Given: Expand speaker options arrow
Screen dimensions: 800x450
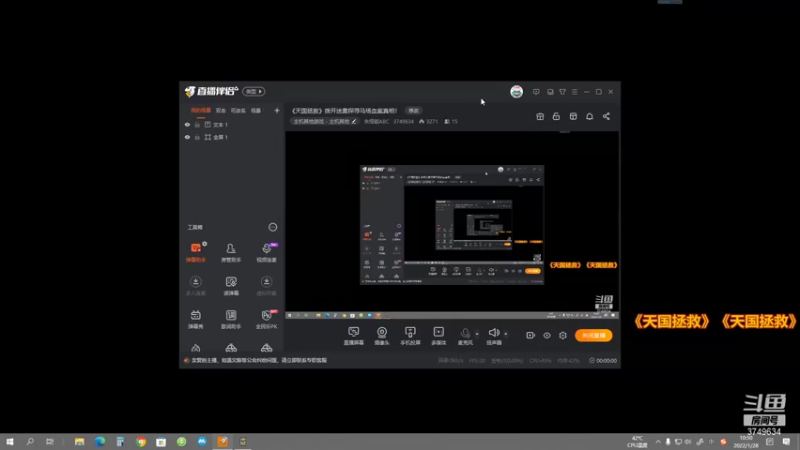Looking at the screenshot, I should pos(506,334).
